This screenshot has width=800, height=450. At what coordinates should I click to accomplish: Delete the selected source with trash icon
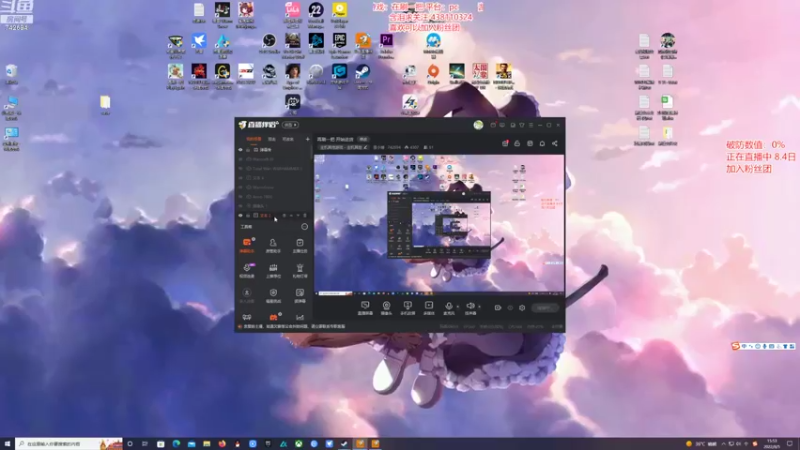(x=305, y=216)
